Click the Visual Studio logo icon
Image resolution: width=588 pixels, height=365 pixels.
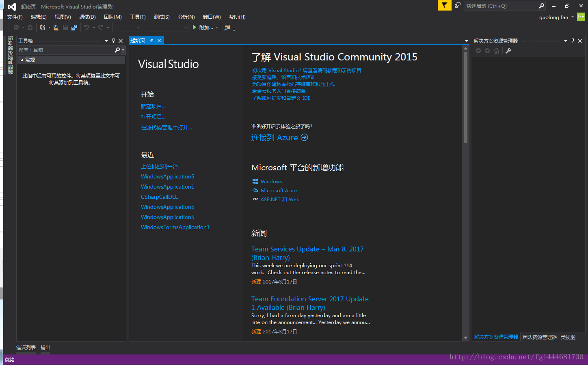click(x=12, y=6)
